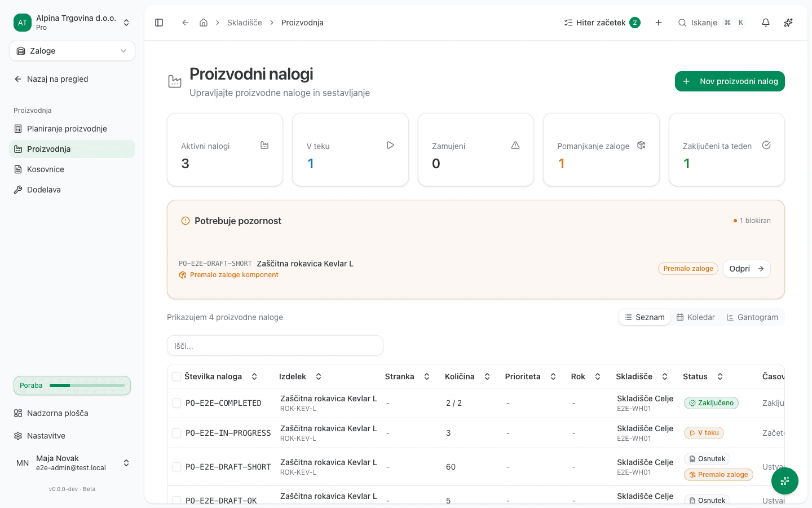The height and width of the screenshot is (508, 812).
Task: Open Nastavitve in sidebar
Action: tap(72, 436)
